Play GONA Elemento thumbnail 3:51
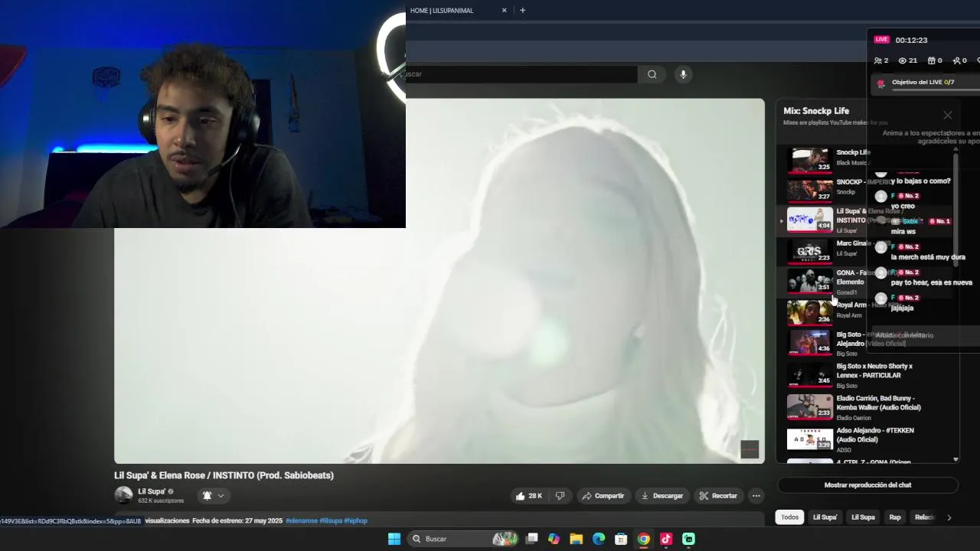980x551 pixels. tap(809, 280)
